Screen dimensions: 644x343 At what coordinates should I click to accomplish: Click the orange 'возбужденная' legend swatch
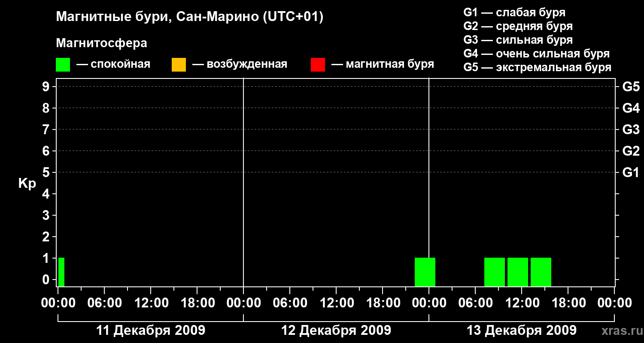(x=179, y=64)
